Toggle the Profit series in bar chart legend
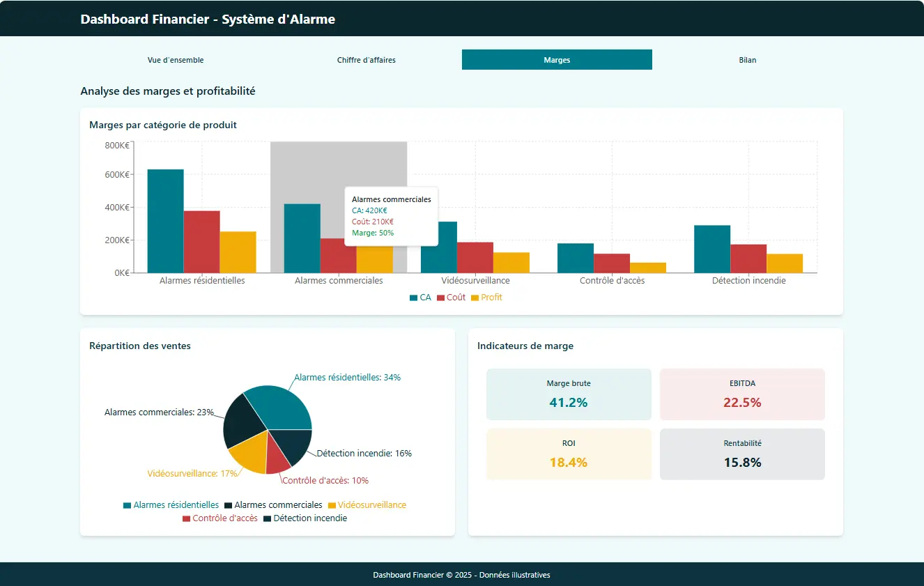 tap(486, 298)
